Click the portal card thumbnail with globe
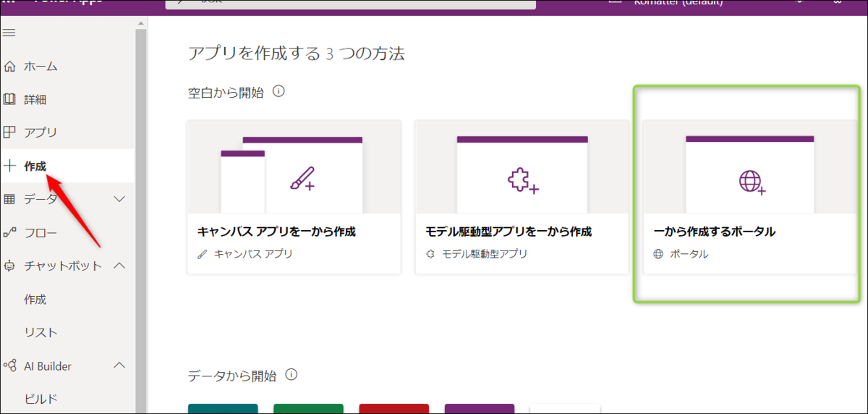The height and width of the screenshot is (414, 868). pos(750,166)
